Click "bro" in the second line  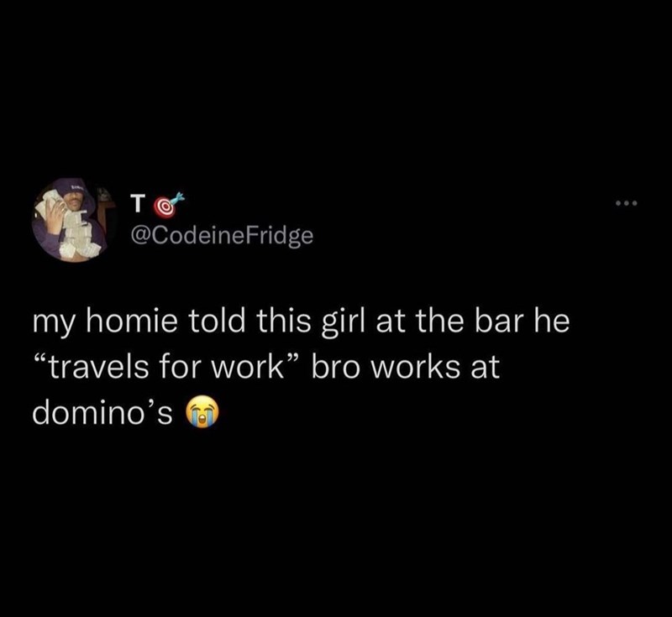[x=335, y=368]
